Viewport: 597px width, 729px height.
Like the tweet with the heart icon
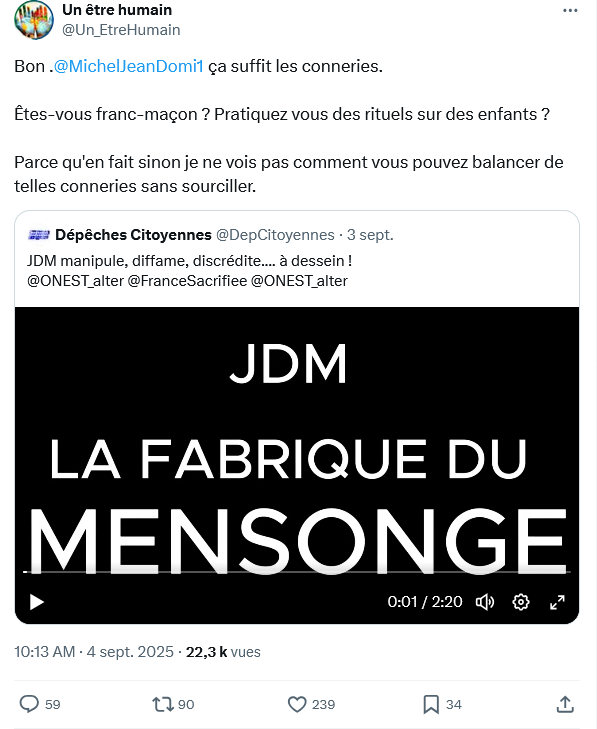click(x=297, y=704)
